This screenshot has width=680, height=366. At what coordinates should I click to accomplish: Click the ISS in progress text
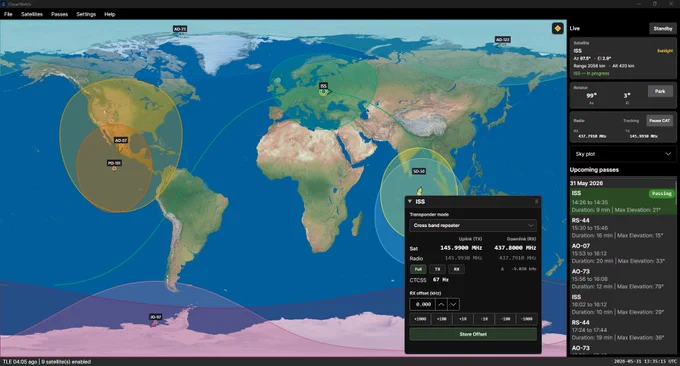tap(591, 73)
